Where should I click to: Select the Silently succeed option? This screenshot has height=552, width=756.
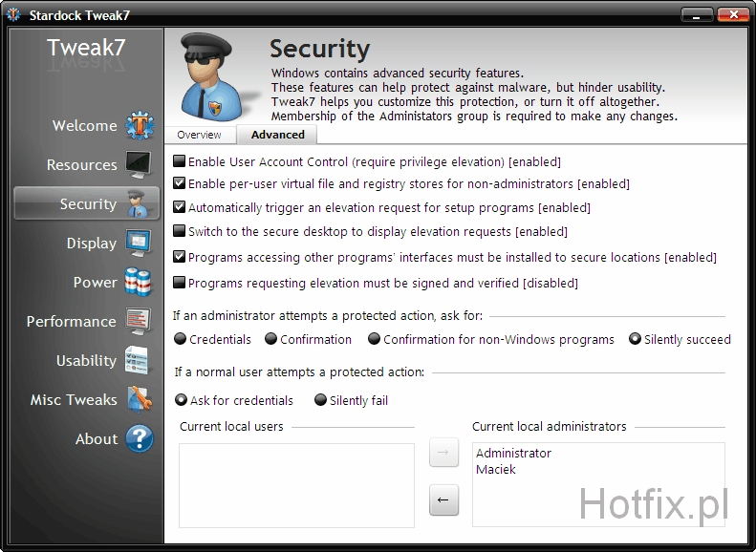[635, 339]
